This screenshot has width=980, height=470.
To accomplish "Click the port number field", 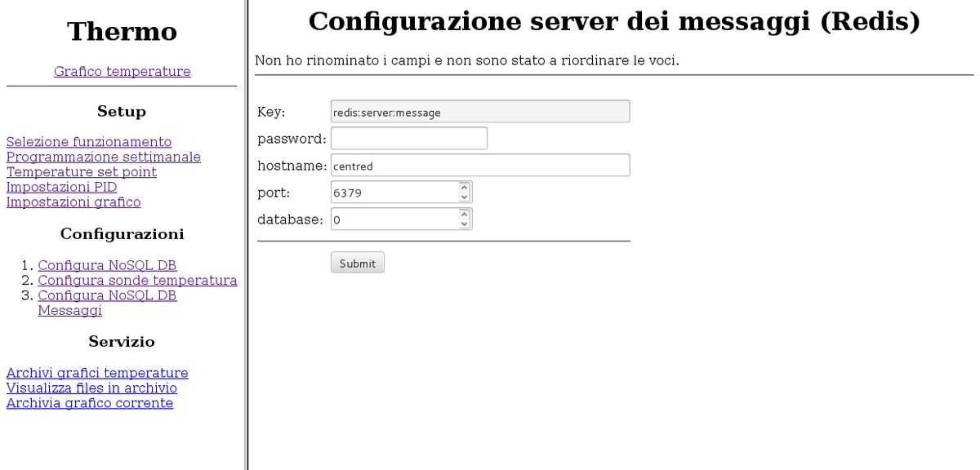I will (394, 193).
